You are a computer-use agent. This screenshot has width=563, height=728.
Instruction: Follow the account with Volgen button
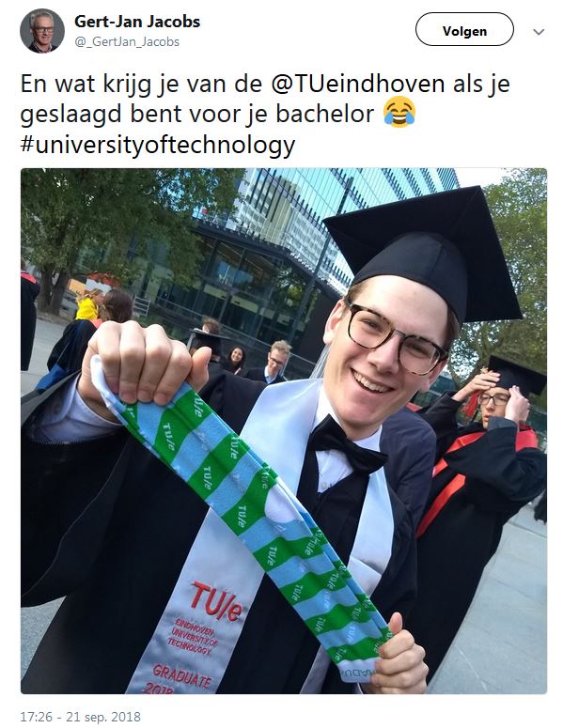(464, 29)
